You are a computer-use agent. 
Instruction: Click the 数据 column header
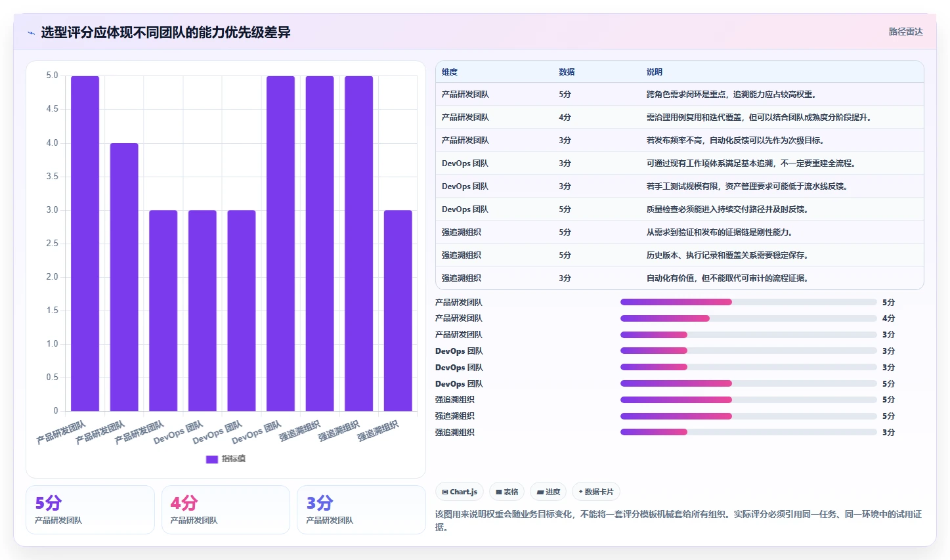click(567, 72)
